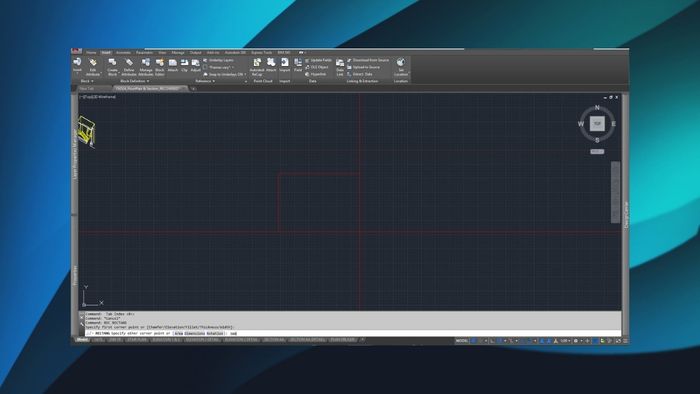Switch to the View ribbon tab
This screenshot has width=700, height=394.
[162, 53]
